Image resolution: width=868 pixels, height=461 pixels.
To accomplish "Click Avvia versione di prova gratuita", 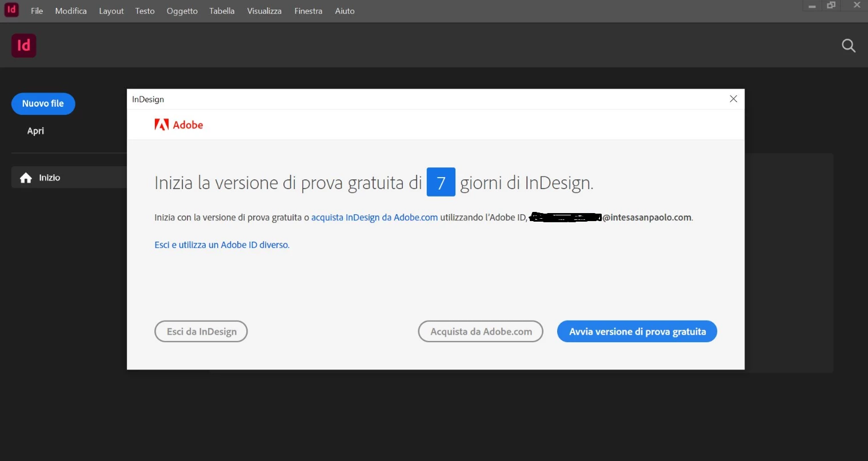I will tap(637, 331).
